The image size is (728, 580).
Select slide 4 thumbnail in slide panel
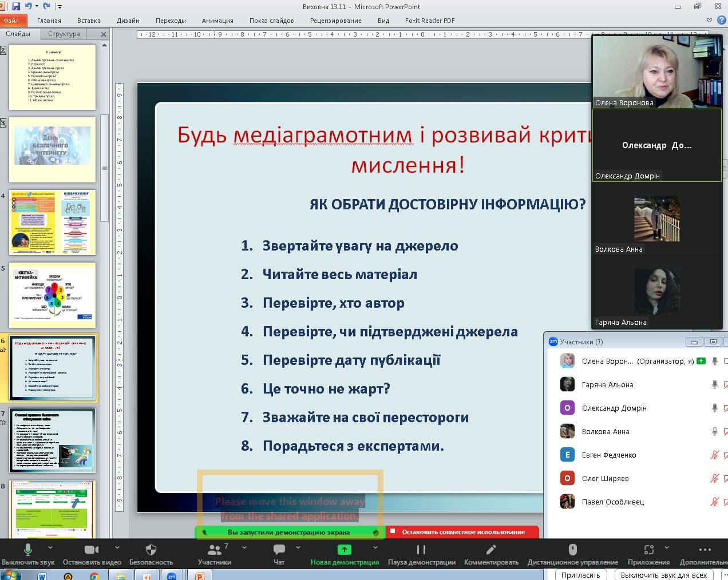tap(52, 223)
